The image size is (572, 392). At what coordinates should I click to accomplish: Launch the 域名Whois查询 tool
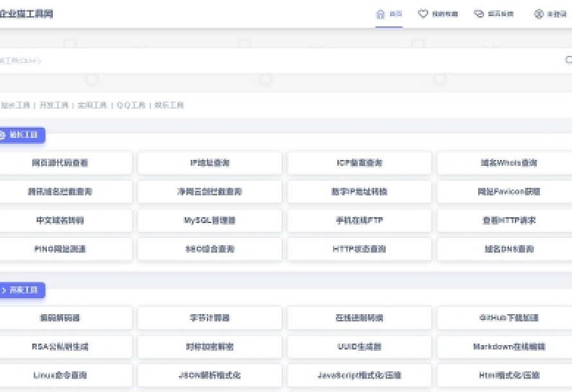(x=508, y=163)
